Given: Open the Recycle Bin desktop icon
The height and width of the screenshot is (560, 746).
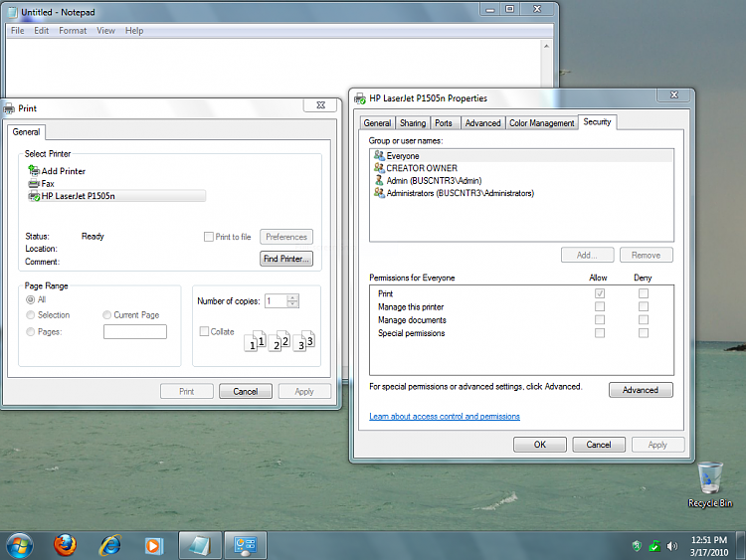Looking at the screenshot, I should [710, 484].
